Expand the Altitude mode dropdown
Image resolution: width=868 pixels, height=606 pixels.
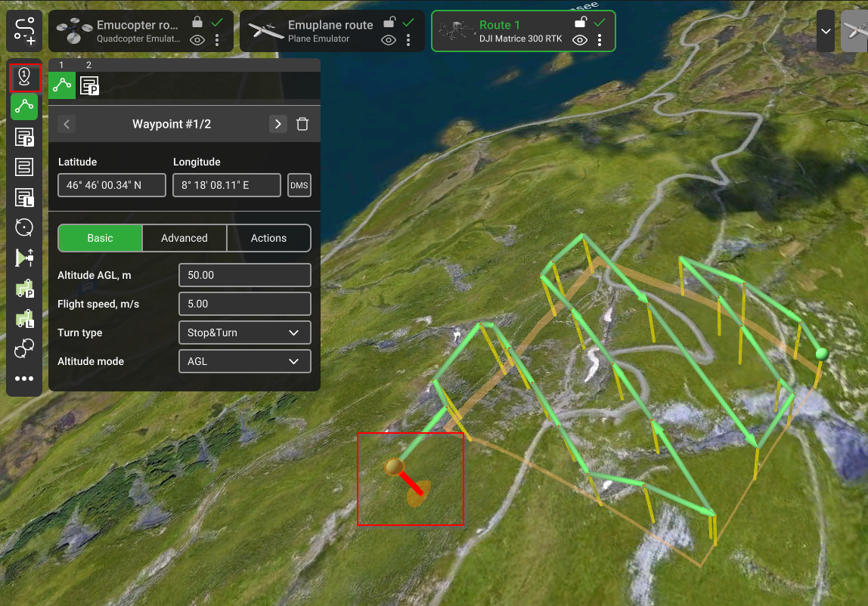[244, 361]
